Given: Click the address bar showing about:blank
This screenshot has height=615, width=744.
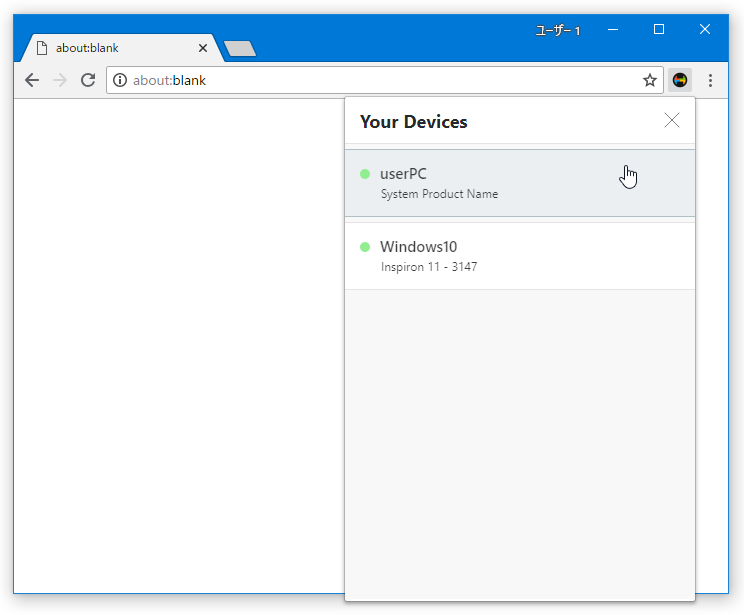Looking at the screenshot, I should coord(384,80).
